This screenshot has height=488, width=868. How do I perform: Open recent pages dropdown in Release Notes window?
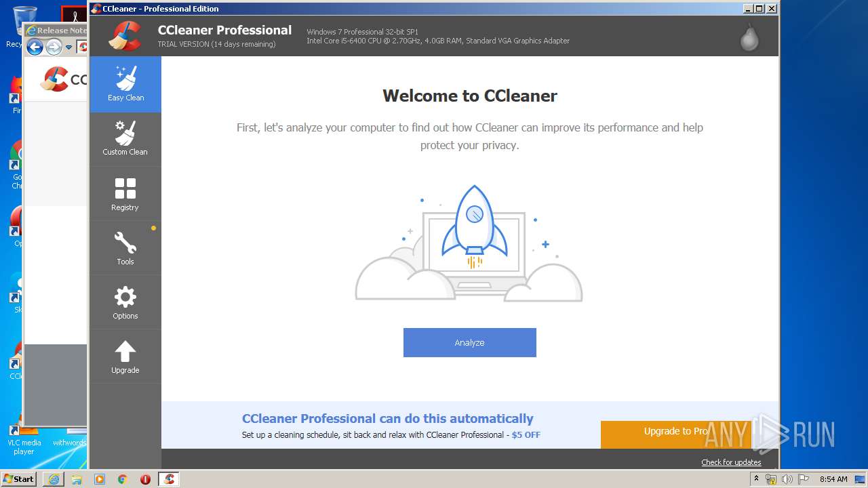coord(68,47)
